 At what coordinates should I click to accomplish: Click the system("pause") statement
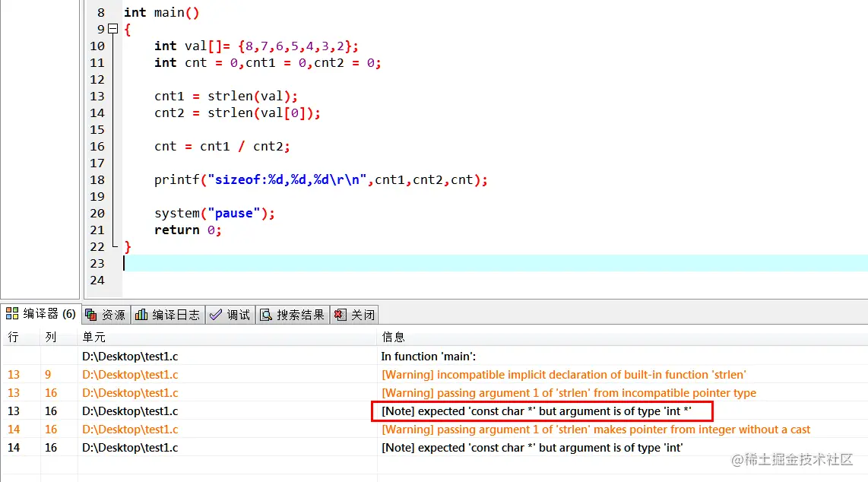point(214,213)
